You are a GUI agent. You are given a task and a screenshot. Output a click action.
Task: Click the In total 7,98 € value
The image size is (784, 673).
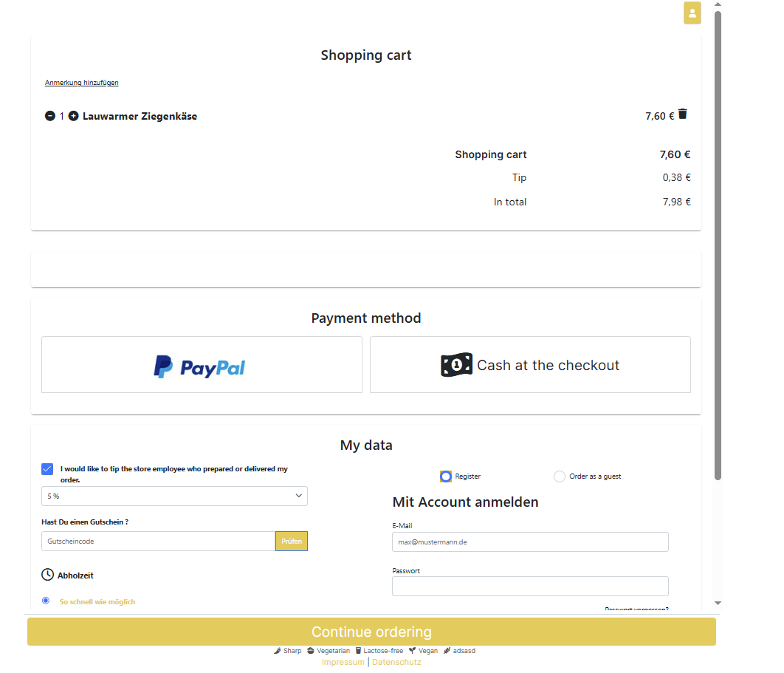(x=676, y=202)
